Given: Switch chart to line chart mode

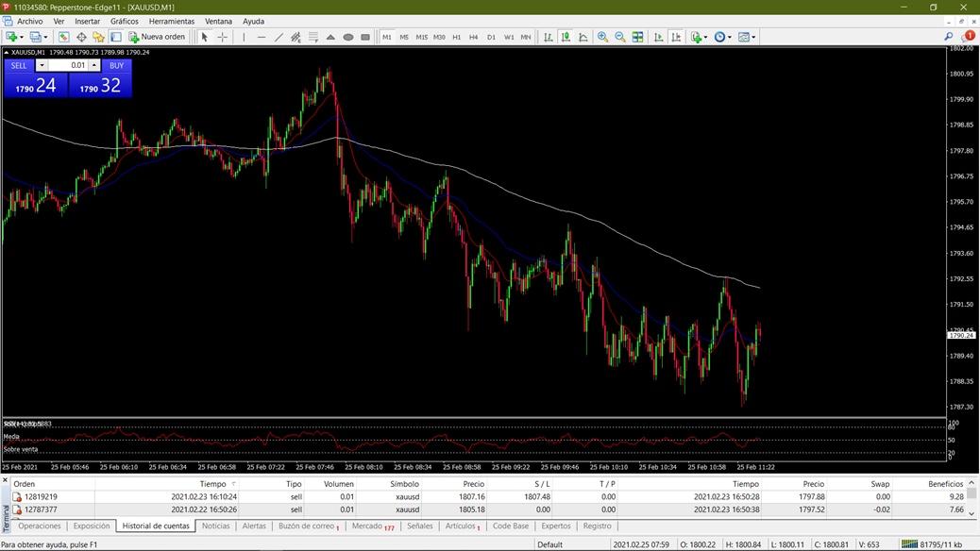Looking at the screenshot, I should pyautogui.click(x=583, y=38).
